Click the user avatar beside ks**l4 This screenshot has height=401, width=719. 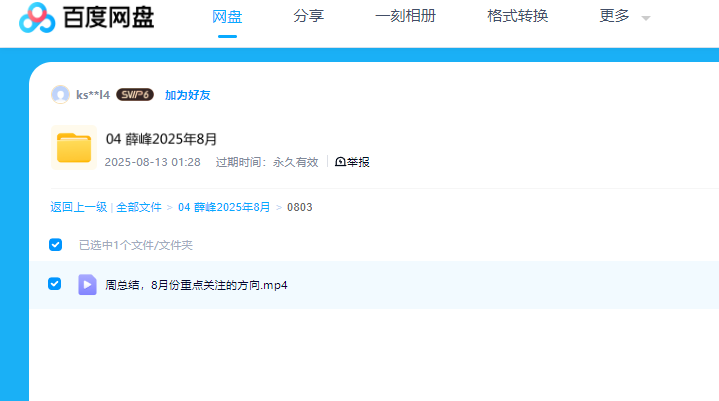[x=60, y=95]
